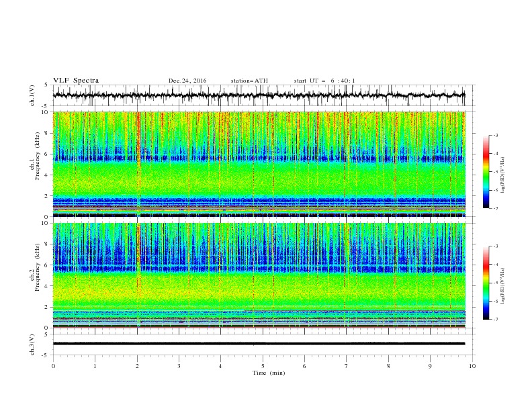Click time axis tick label "1"
Screen dimensions: 532x411
click(95, 366)
